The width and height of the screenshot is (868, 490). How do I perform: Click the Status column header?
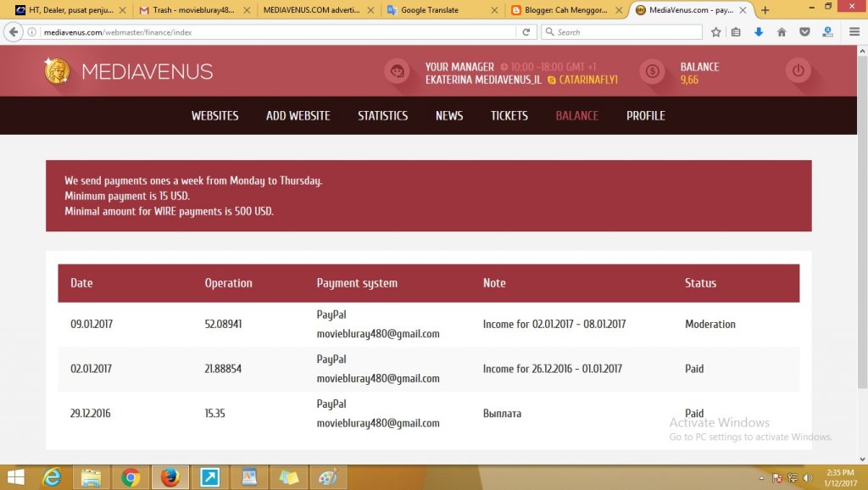click(x=700, y=283)
